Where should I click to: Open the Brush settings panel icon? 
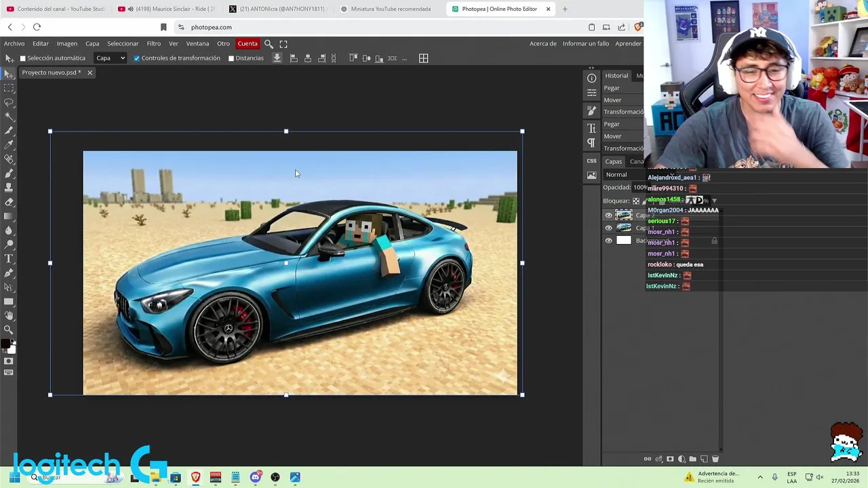591,110
